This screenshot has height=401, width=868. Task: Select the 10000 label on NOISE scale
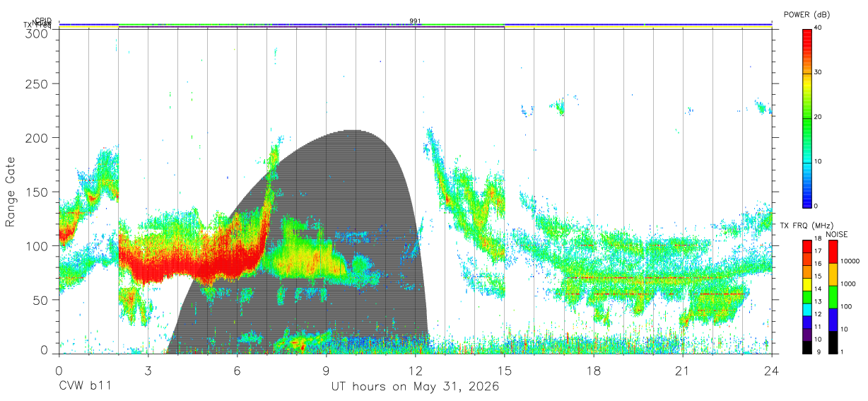[850, 261]
